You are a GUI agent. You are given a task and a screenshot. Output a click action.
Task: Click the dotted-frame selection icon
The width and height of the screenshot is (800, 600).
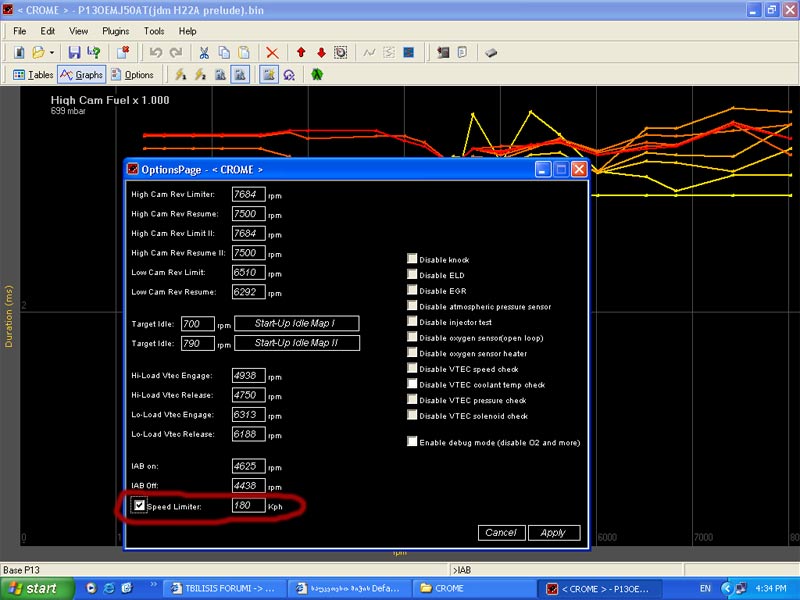(340, 52)
